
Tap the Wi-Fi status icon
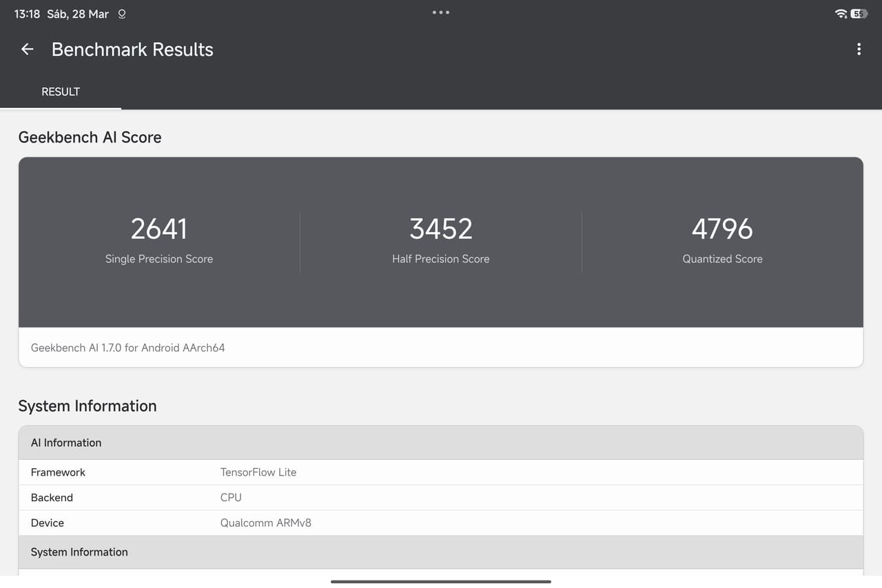pos(841,14)
